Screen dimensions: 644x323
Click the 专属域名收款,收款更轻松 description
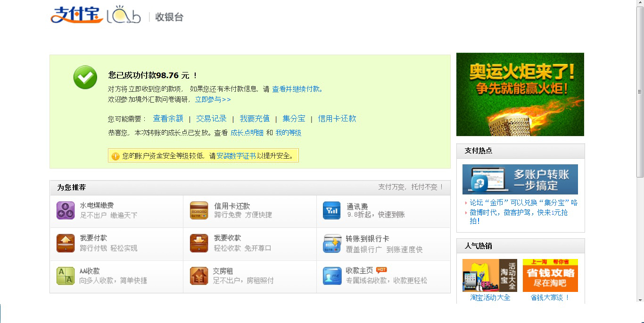pyautogui.click(x=387, y=281)
